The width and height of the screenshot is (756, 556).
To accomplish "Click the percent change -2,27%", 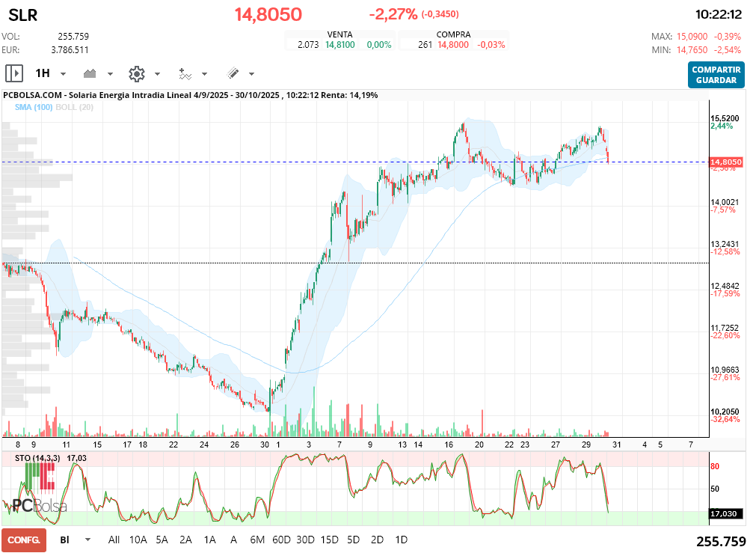I will (393, 14).
